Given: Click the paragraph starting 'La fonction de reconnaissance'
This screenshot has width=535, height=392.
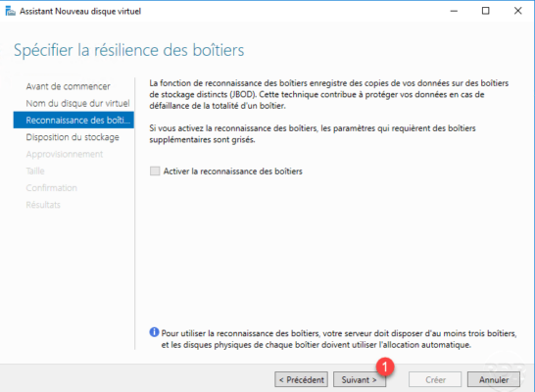Looking at the screenshot, I should click(329, 94).
